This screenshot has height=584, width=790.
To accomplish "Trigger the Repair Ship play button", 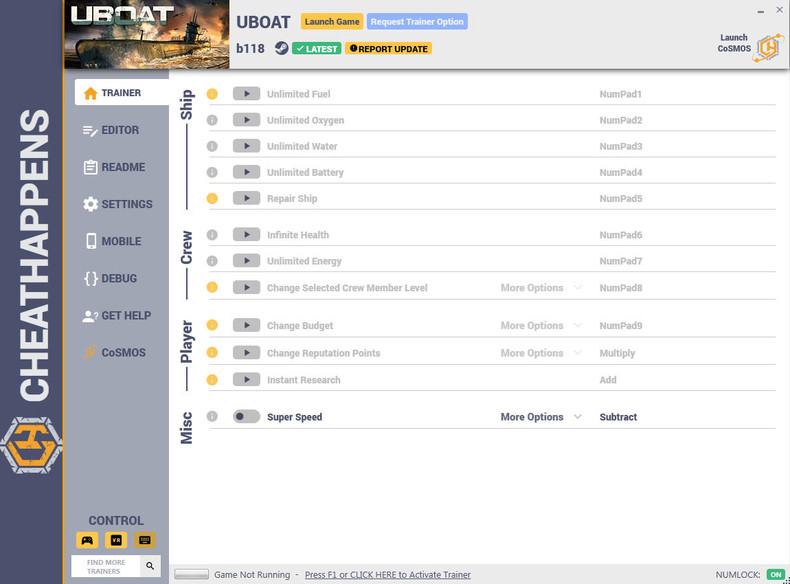I will (246, 198).
